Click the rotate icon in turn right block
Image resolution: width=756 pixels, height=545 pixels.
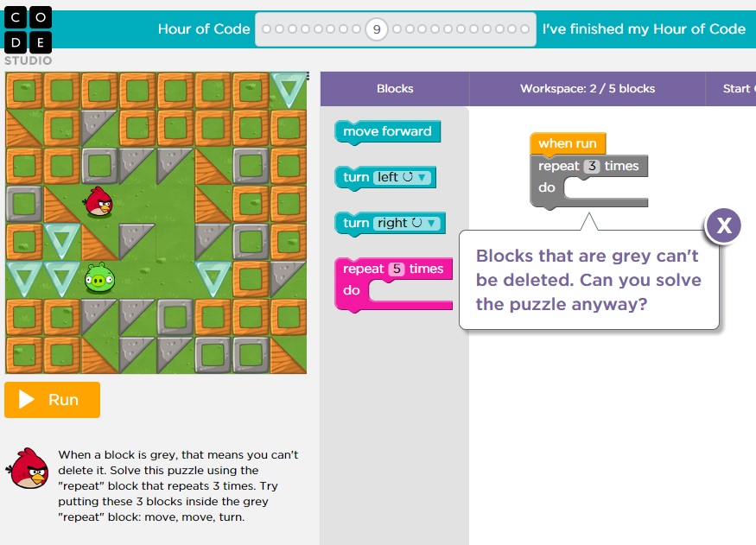pyautogui.click(x=417, y=223)
